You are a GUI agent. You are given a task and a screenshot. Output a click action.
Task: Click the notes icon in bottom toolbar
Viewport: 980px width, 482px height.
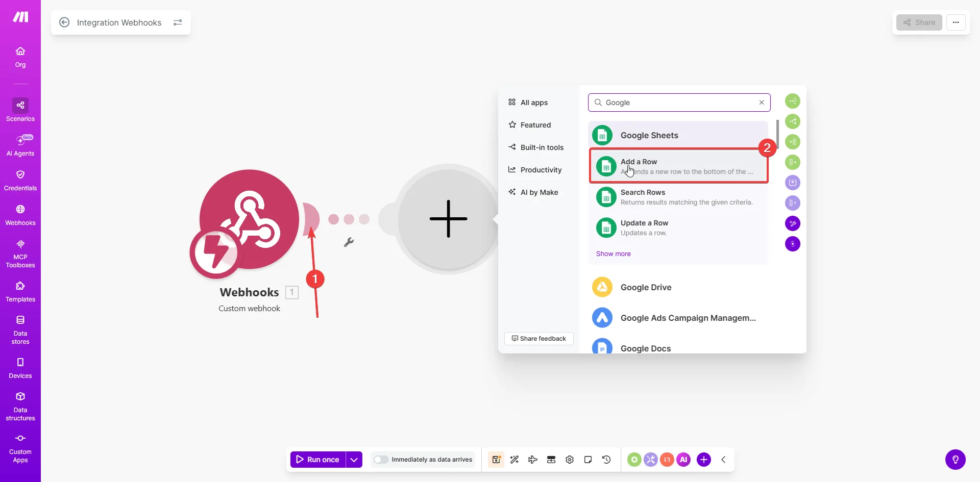[588, 460]
